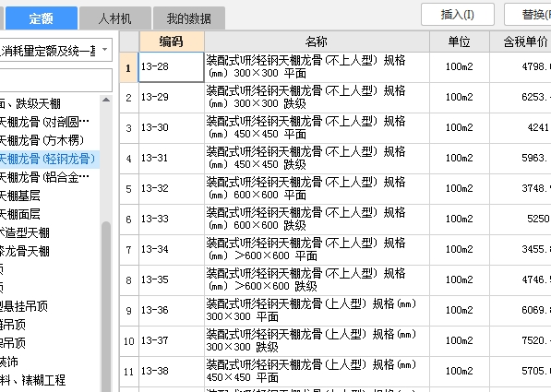
Task: Click code cell 13-36
Action: pos(172,311)
